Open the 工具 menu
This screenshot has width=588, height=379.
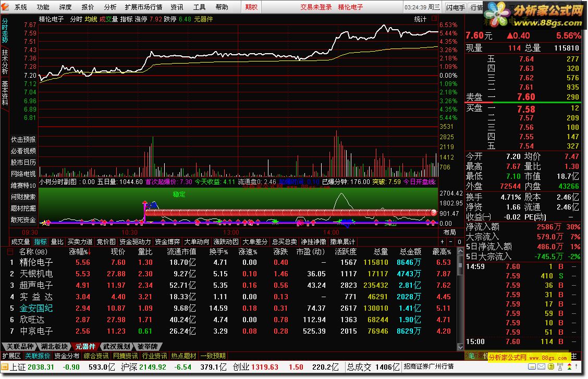199,7
